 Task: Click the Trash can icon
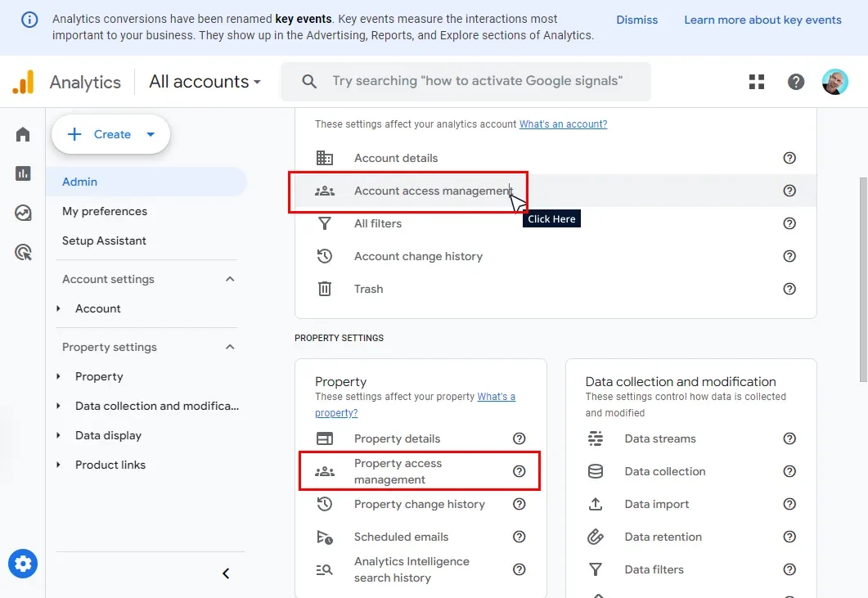coord(325,288)
